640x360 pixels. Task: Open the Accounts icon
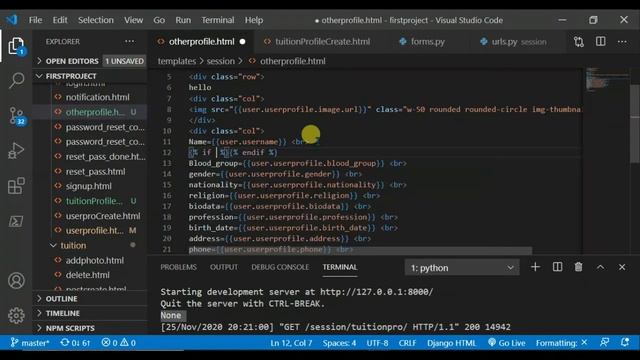tap(16, 281)
